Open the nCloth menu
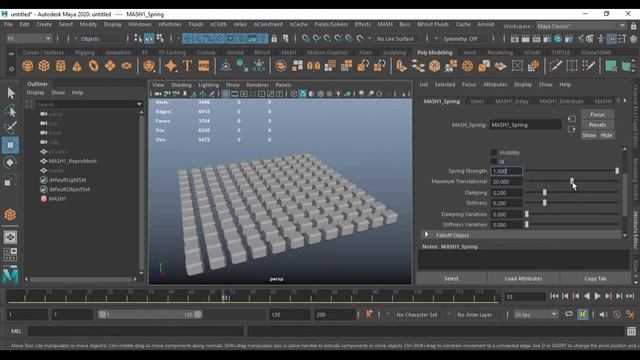640x360 pixels. click(218, 24)
